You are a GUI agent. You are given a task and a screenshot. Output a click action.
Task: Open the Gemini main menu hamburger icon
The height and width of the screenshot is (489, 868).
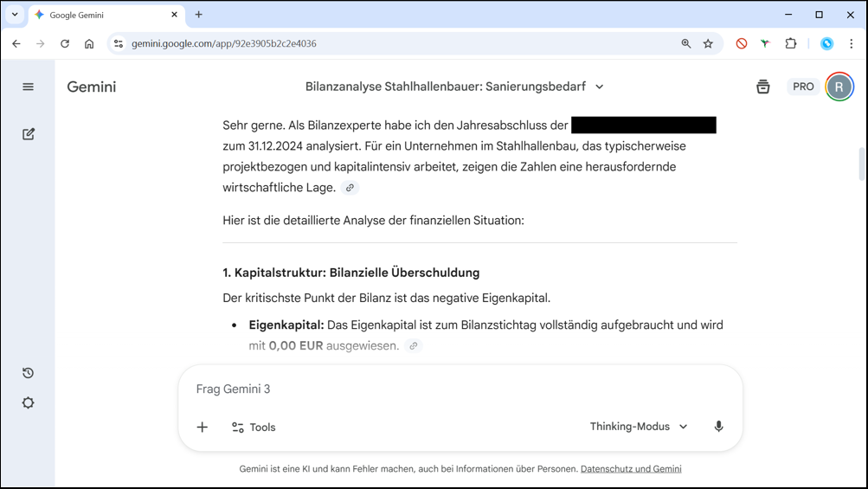[x=28, y=87]
